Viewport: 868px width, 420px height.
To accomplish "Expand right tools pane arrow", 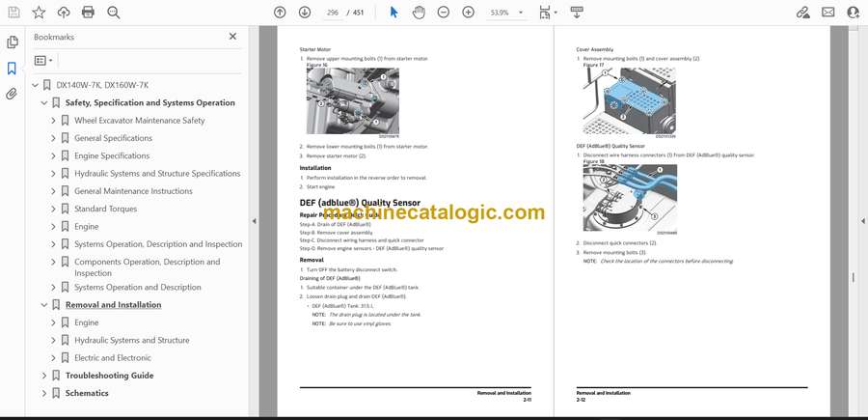I will click(x=862, y=221).
